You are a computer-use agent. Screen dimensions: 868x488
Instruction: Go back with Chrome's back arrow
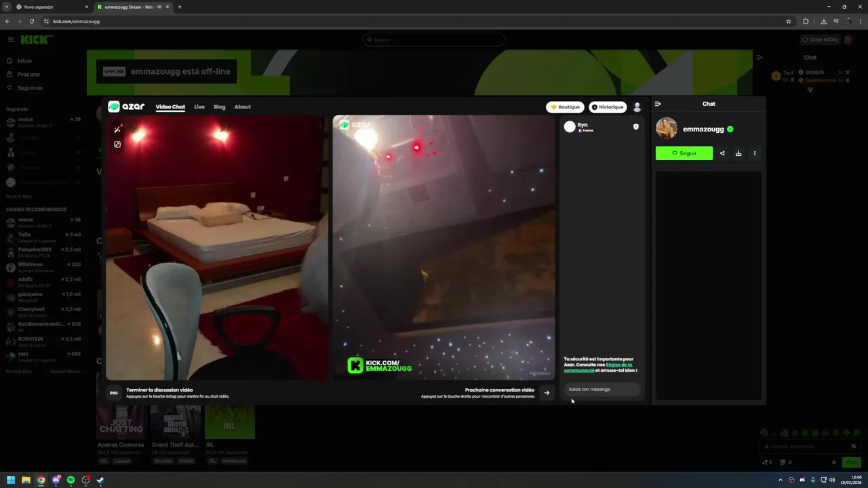point(7,21)
